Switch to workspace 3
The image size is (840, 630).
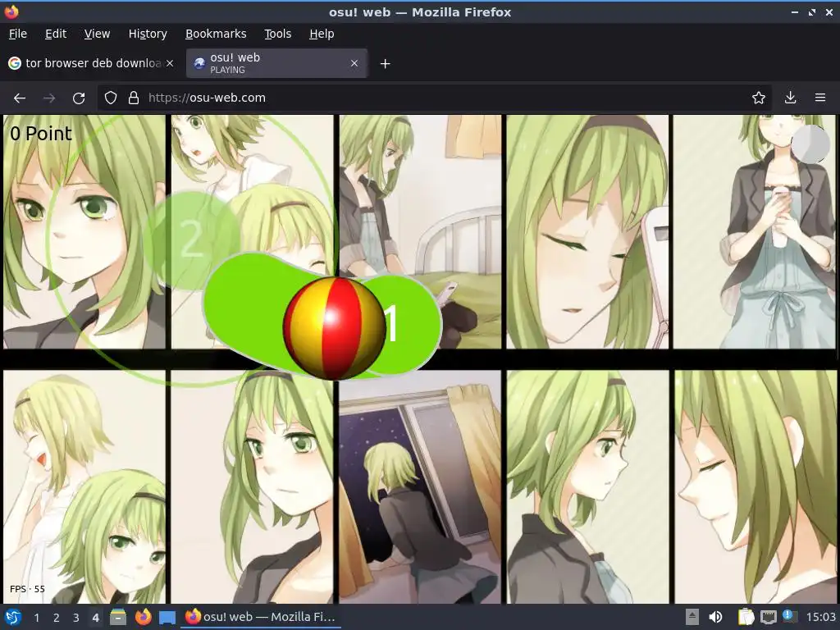(x=75, y=618)
